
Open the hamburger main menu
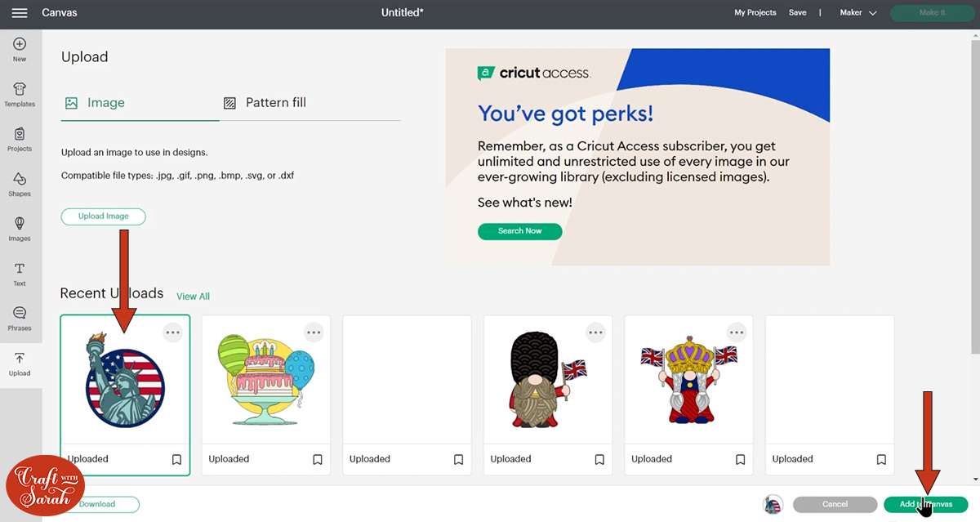tap(20, 13)
